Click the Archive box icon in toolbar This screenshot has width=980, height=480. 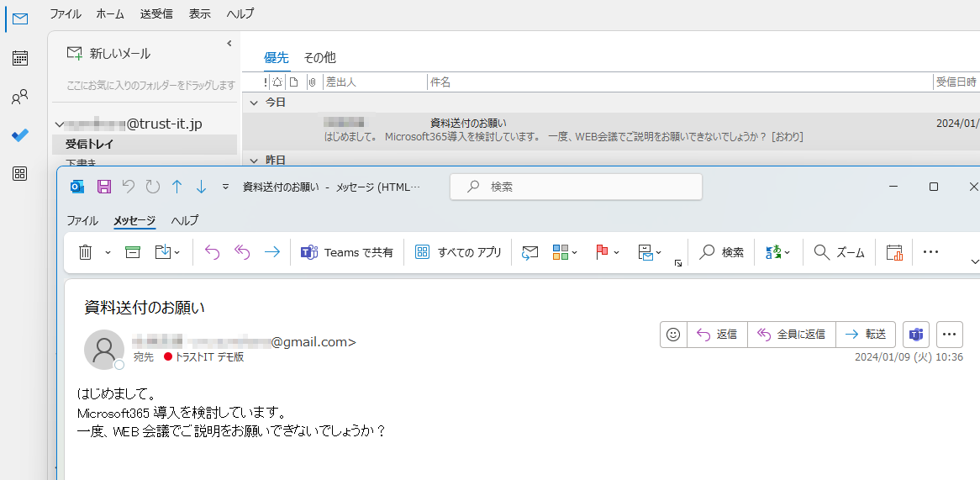point(132,252)
